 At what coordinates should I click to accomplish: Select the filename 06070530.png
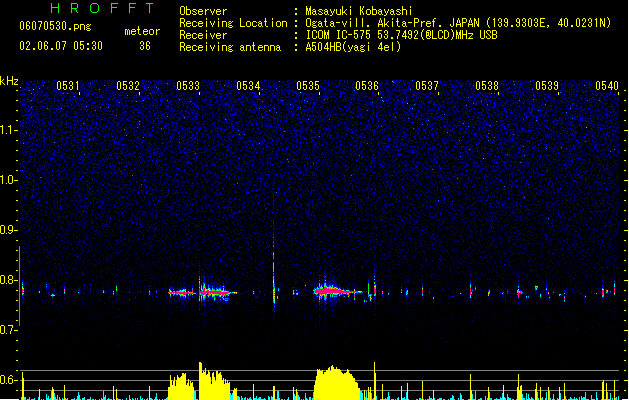tap(55, 26)
